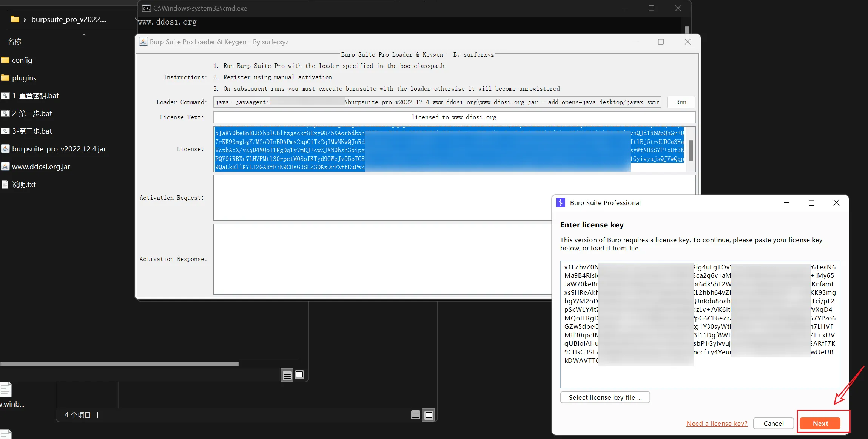Switch to details view in the rear Explorer window
The width and height of the screenshot is (868, 439).
point(416,415)
